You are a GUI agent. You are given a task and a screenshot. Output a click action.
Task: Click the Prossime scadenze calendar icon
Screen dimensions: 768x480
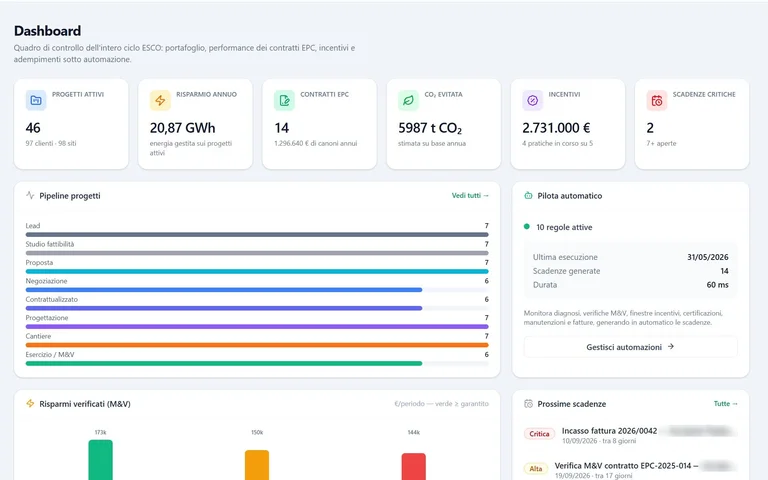click(528, 404)
